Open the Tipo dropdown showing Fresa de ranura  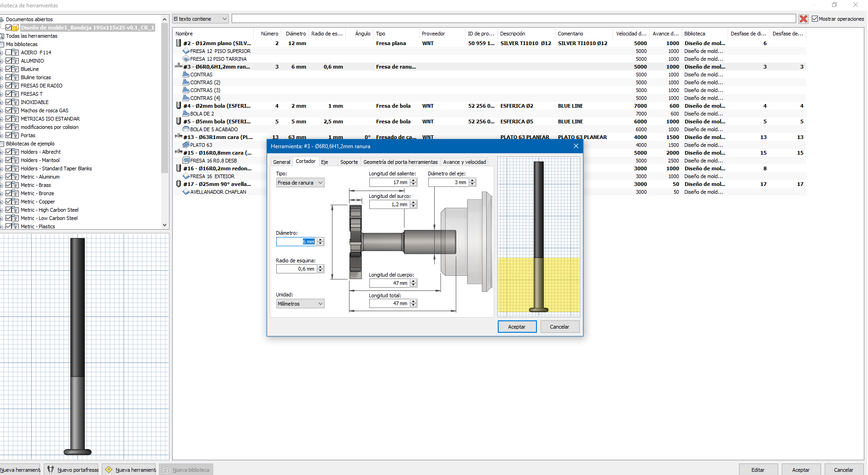pos(300,183)
